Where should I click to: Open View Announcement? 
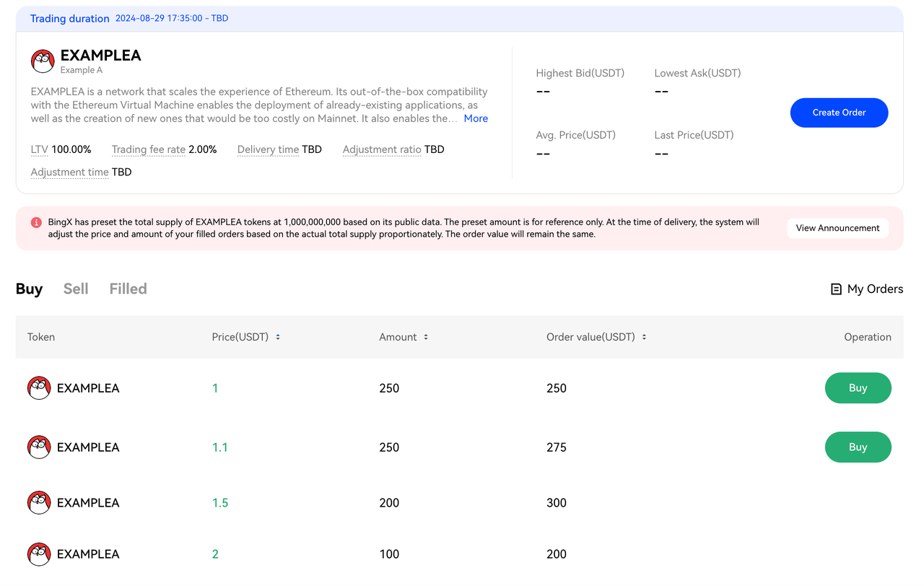(x=837, y=228)
